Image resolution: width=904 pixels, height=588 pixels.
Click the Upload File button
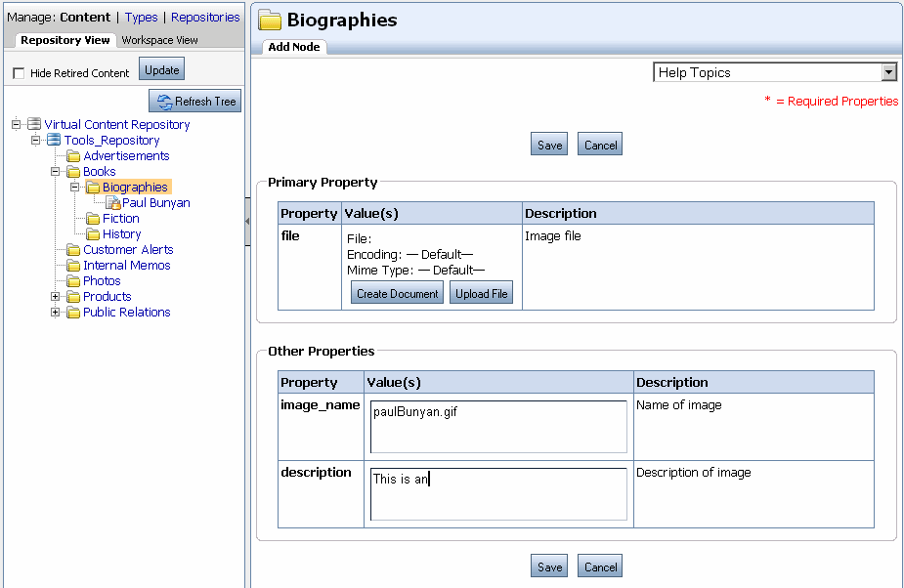481,292
